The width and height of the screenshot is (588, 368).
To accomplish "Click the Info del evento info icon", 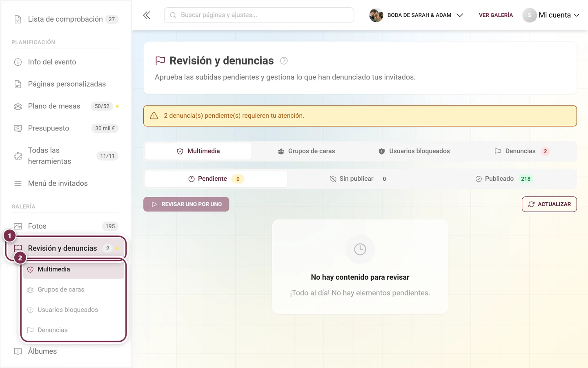I will [x=18, y=62].
